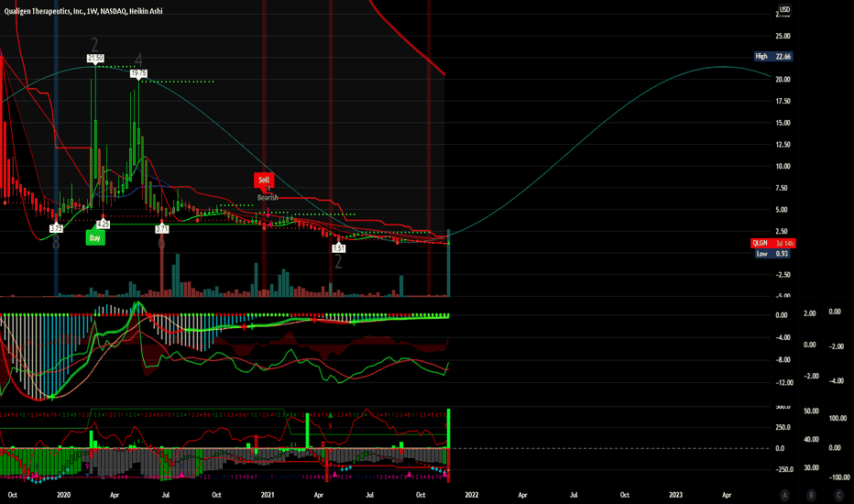
Task: Click the 4.25 pivot low label
Action: pyautogui.click(x=103, y=224)
